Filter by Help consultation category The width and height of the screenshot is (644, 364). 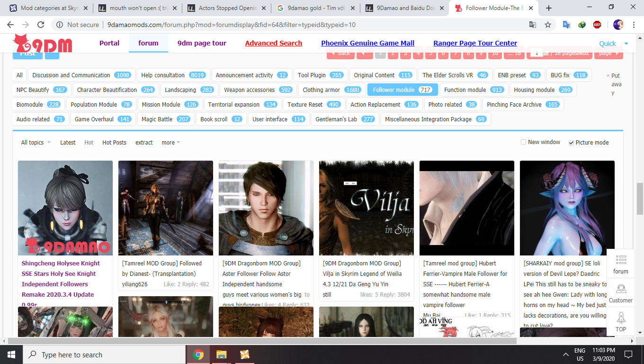173,75
